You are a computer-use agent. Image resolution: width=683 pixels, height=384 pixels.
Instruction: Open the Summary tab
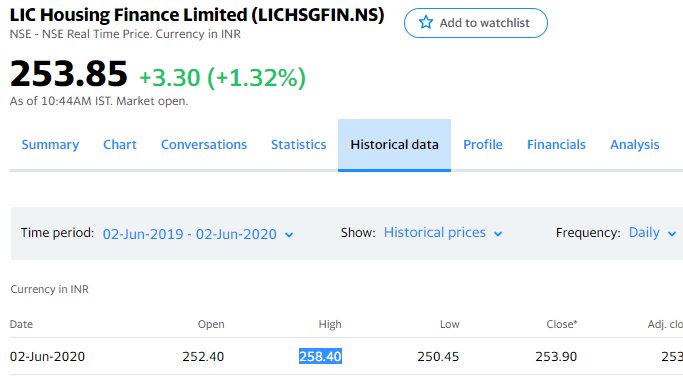(50, 145)
